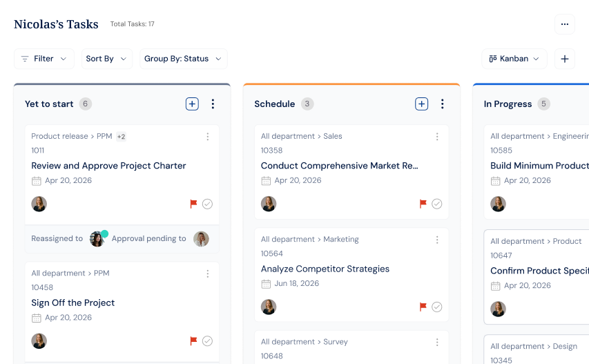Image resolution: width=589 pixels, height=364 pixels.
Task: Click Yet to start count badge 6
Action: tap(85, 104)
